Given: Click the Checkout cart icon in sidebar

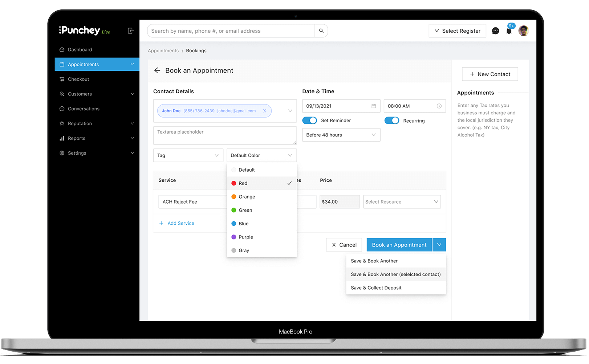Looking at the screenshot, I should click(62, 79).
